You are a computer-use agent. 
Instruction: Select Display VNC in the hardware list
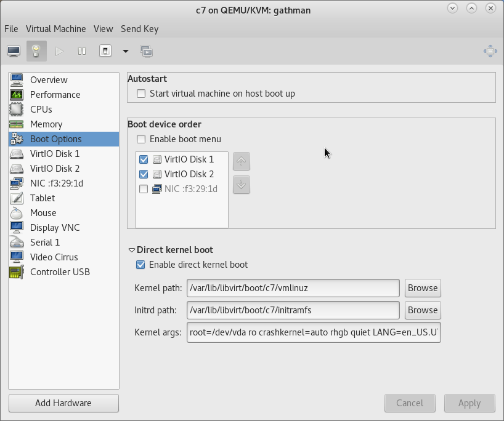(55, 228)
